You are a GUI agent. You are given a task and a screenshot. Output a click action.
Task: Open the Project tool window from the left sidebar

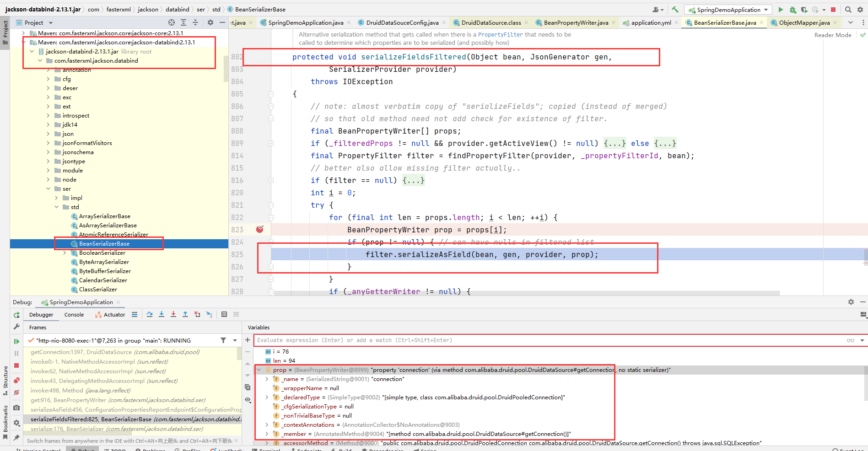click(5, 32)
